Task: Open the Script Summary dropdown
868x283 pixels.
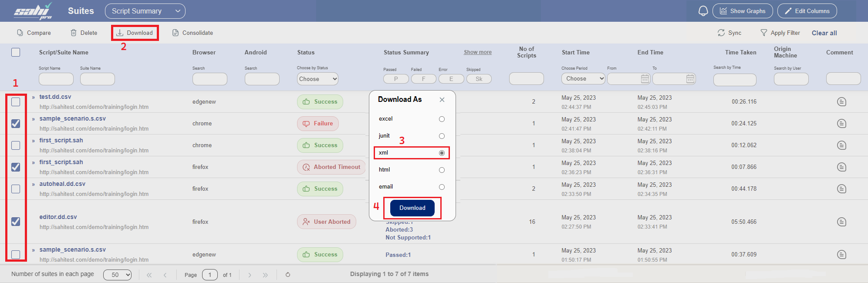Action: [145, 11]
